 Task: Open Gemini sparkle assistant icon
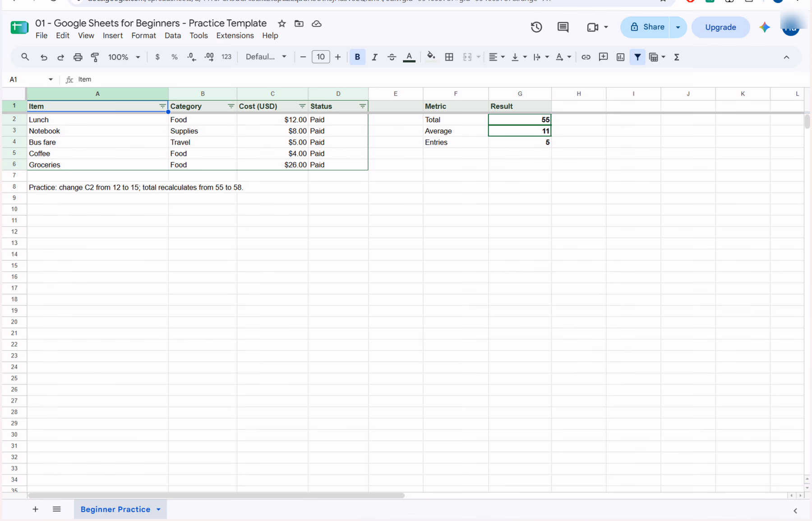coord(764,27)
